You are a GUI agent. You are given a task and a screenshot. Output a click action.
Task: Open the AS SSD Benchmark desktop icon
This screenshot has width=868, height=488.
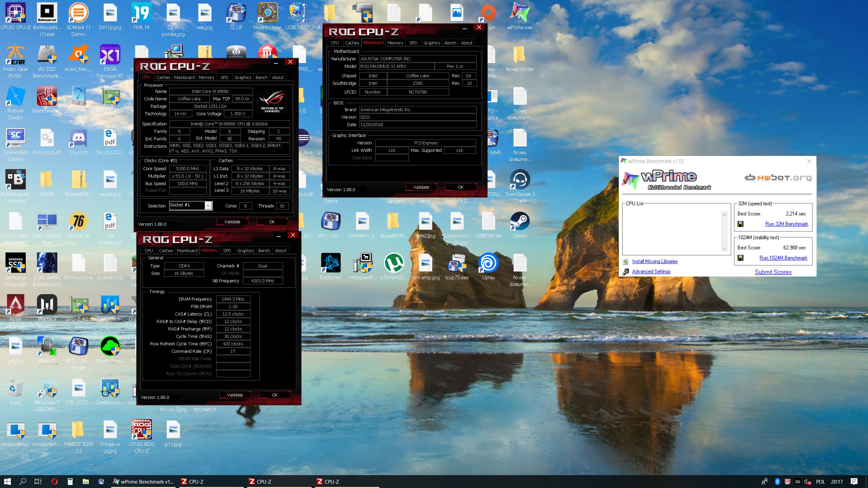[x=47, y=61]
